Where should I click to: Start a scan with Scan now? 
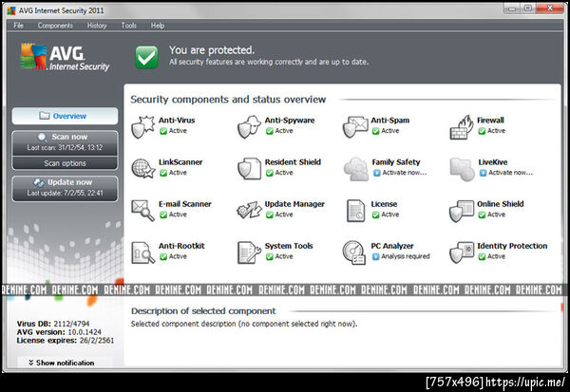pos(65,142)
